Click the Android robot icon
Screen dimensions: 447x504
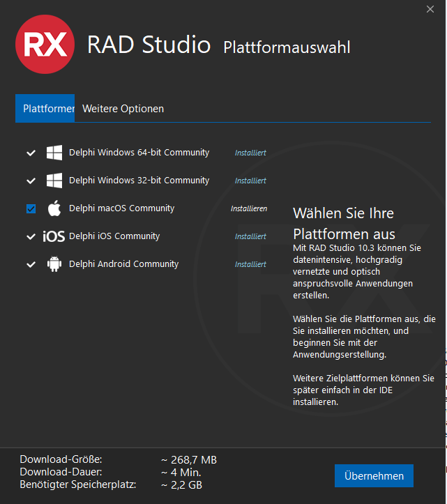point(54,264)
